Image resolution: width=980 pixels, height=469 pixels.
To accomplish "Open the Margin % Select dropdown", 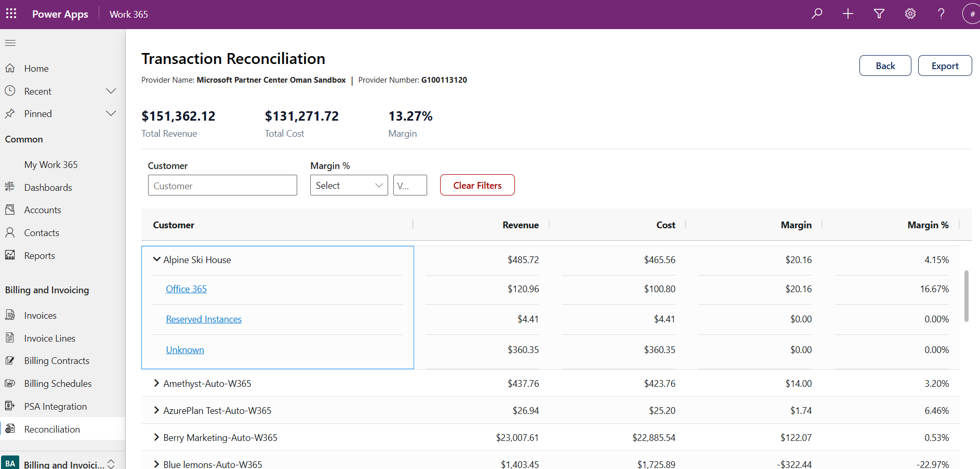I will coord(349,186).
